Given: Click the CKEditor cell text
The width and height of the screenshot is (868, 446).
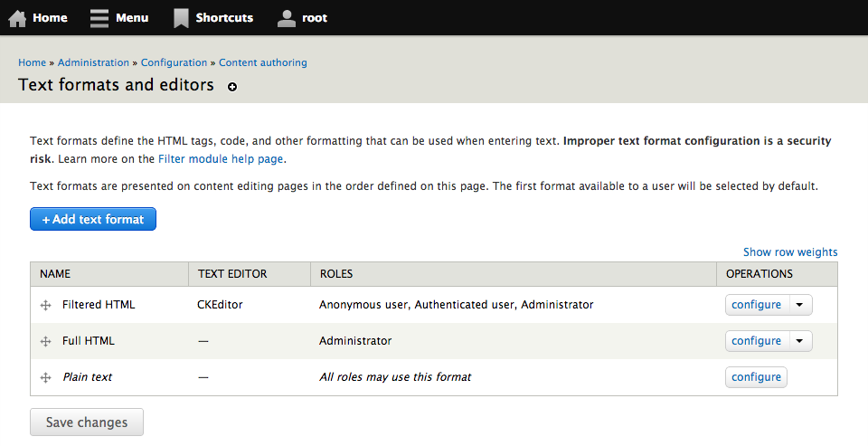Looking at the screenshot, I should 220,305.
